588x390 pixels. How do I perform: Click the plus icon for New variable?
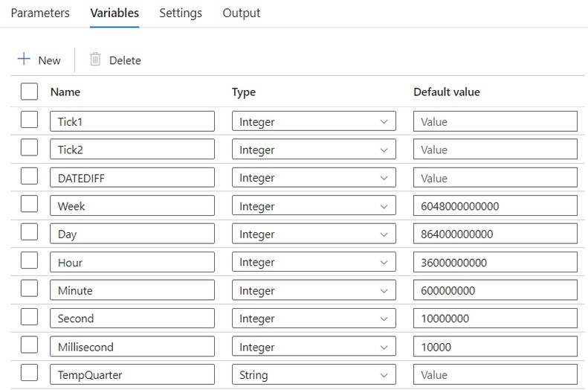24,59
